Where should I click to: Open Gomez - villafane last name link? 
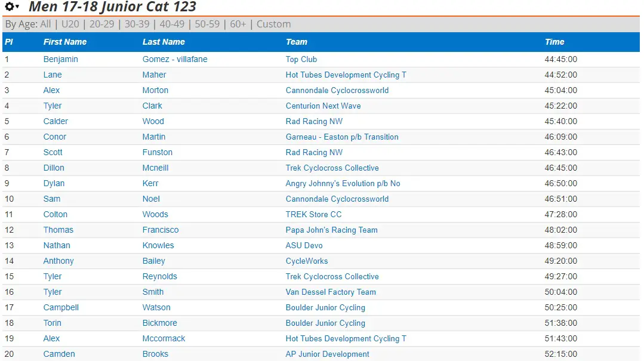(x=175, y=59)
